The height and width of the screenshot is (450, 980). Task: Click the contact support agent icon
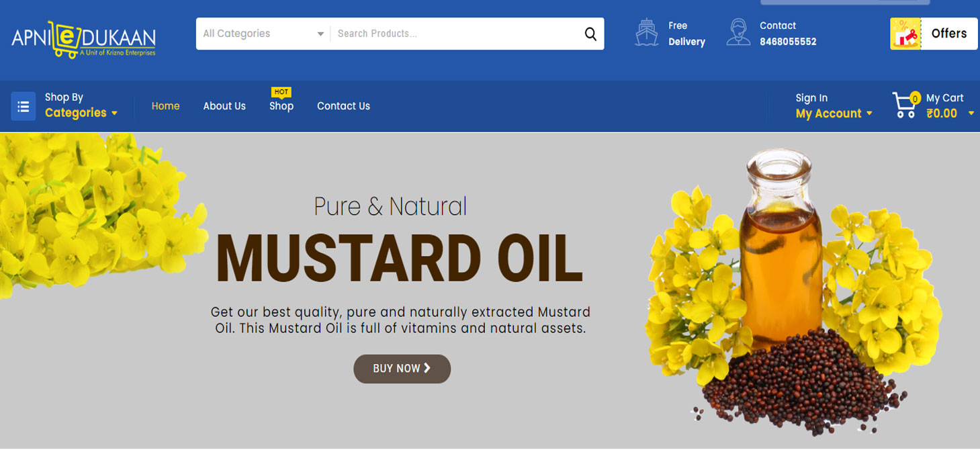(738, 33)
